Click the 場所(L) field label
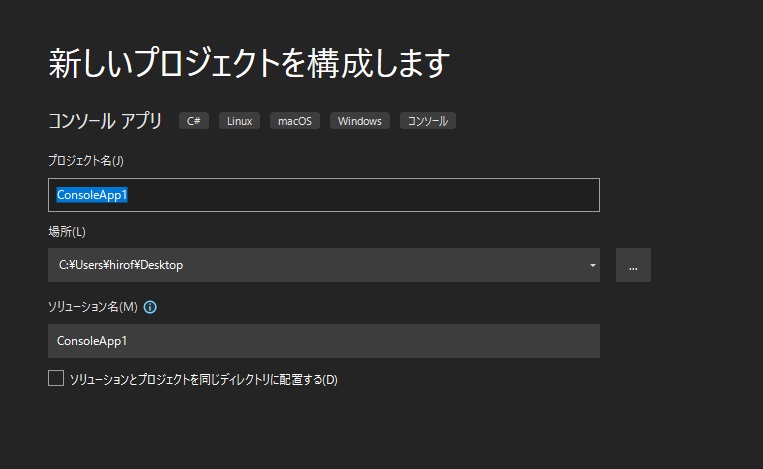Image resolution: width=763 pixels, height=469 pixels. (67, 232)
